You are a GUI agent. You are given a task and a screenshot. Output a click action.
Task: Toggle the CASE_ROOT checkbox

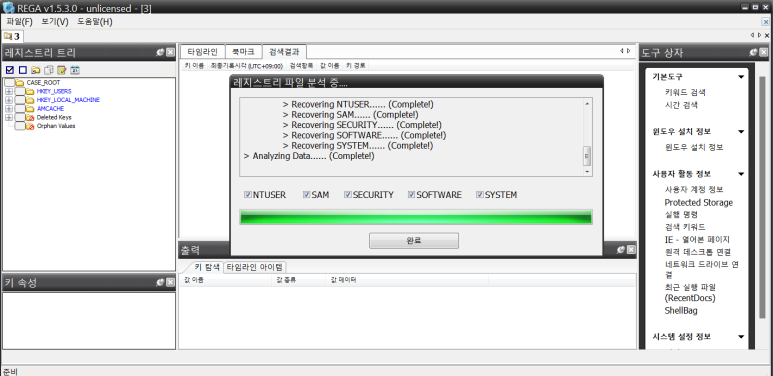[10, 83]
